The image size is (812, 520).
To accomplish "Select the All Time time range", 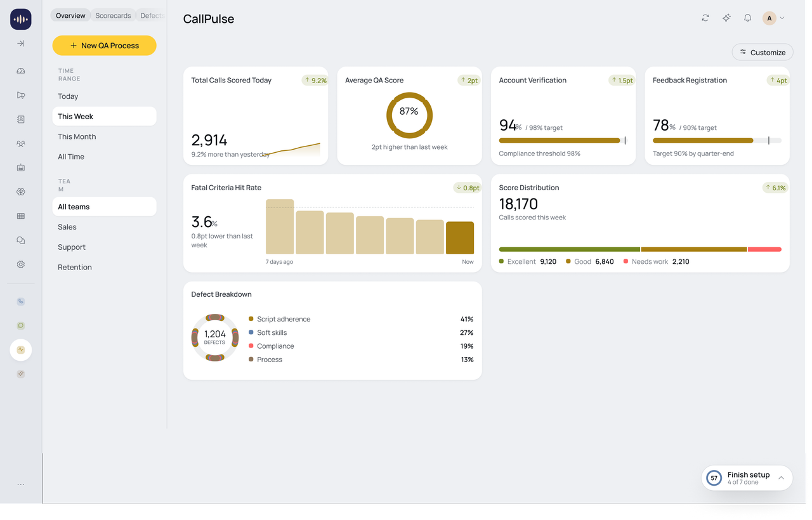I will (x=105, y=157).
